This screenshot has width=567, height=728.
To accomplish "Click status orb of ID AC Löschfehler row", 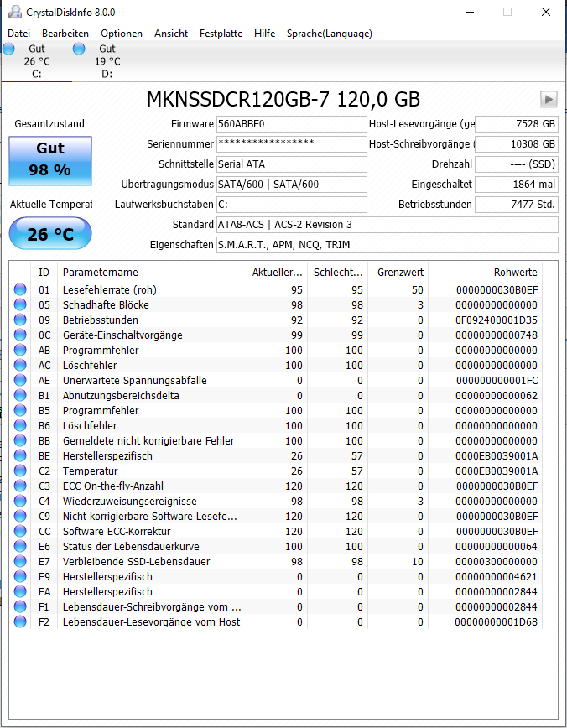I will pyautogui.click(x=20, y=365).
